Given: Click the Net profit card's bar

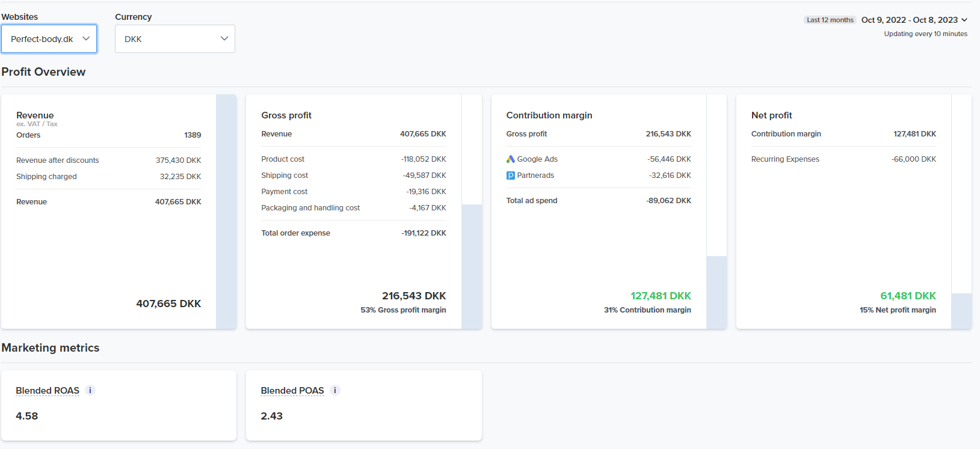Looking at the screenshot, I should (961, 311).
